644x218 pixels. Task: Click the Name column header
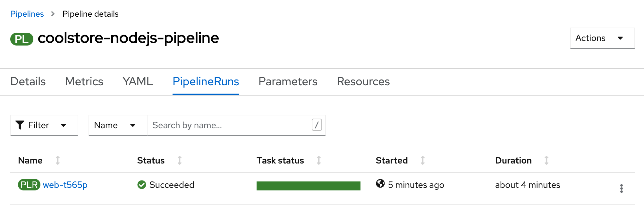point(30,160)
